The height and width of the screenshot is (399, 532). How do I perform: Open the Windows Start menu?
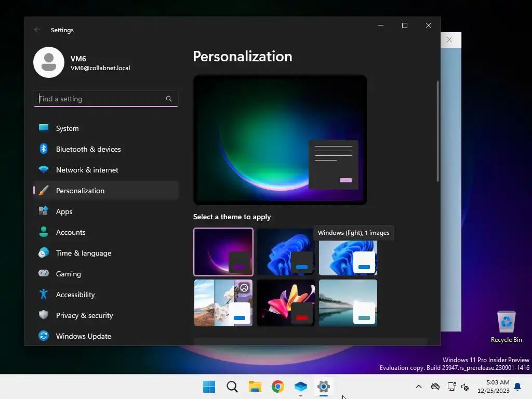pos(209,387)
